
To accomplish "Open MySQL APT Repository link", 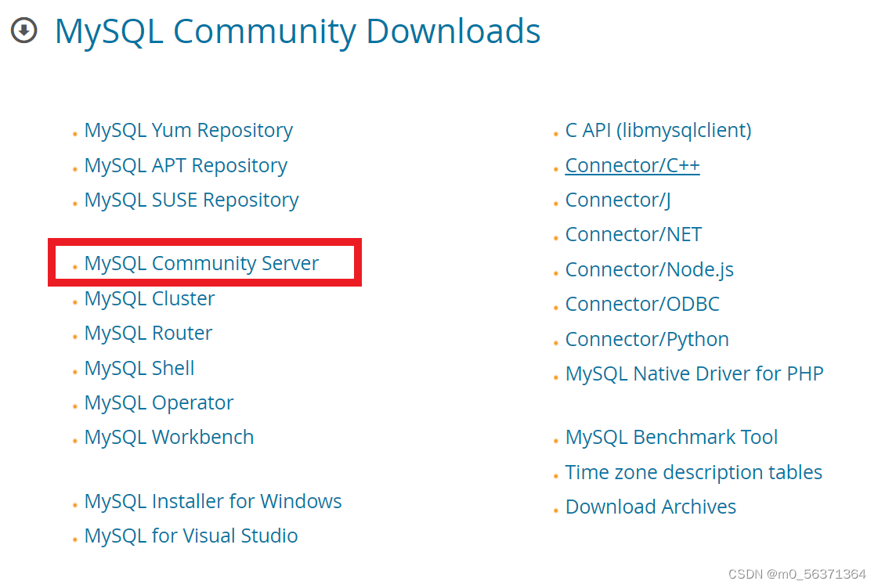I will pos(186,166).
